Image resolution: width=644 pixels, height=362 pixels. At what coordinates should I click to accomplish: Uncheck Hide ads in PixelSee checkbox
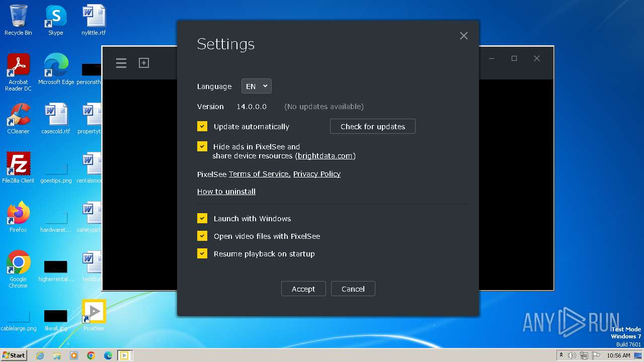pyautogui.click(x=202, y=146)
